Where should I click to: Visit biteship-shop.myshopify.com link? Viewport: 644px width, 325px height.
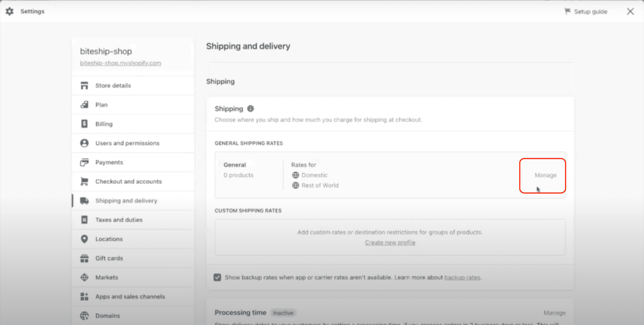[121, 63]
